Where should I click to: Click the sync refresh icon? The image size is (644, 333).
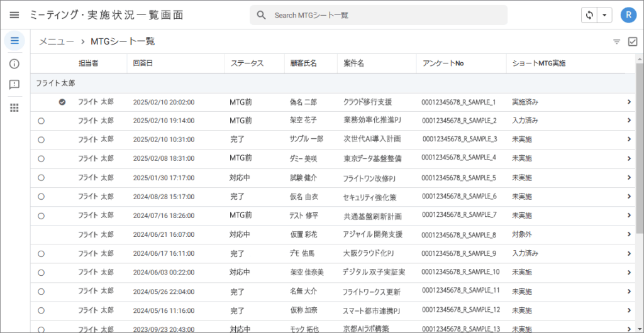pos(589,15)
